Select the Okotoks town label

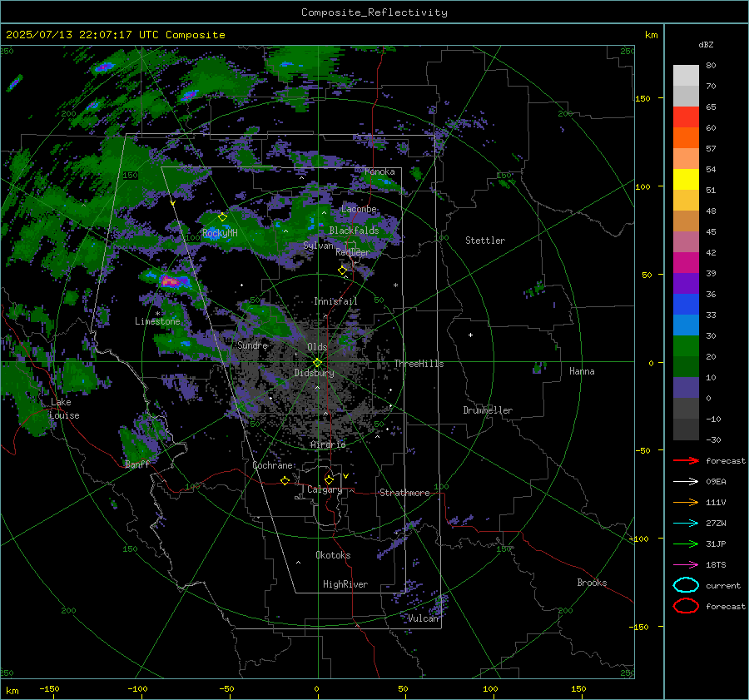(333, 554)
